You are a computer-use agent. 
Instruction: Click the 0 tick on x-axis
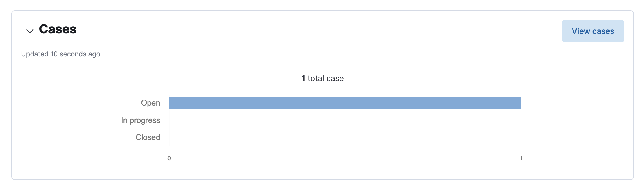click(169, 158)
